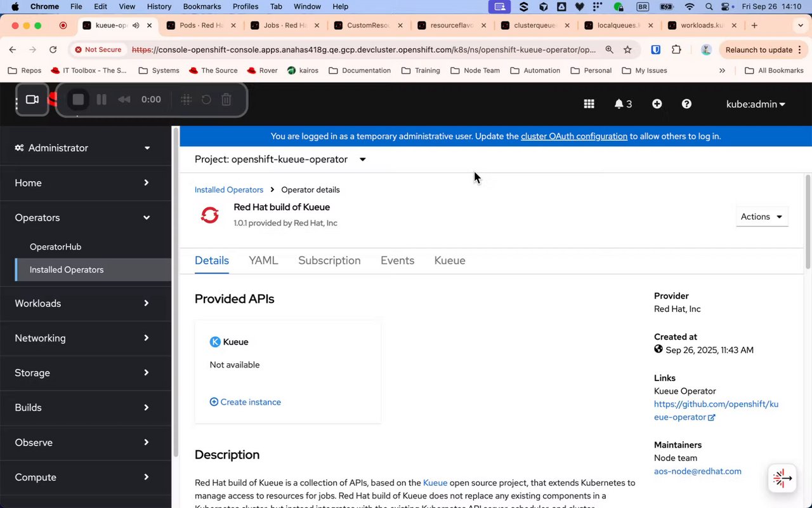812x508 pixels.
Task: Switch to the Events tab
Action: coord(397,260)
